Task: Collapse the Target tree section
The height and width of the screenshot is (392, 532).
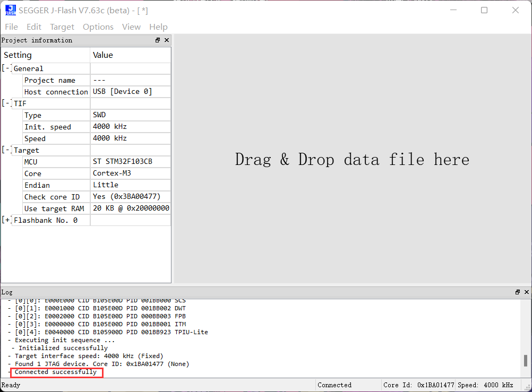Action: [x=6, y=150]
